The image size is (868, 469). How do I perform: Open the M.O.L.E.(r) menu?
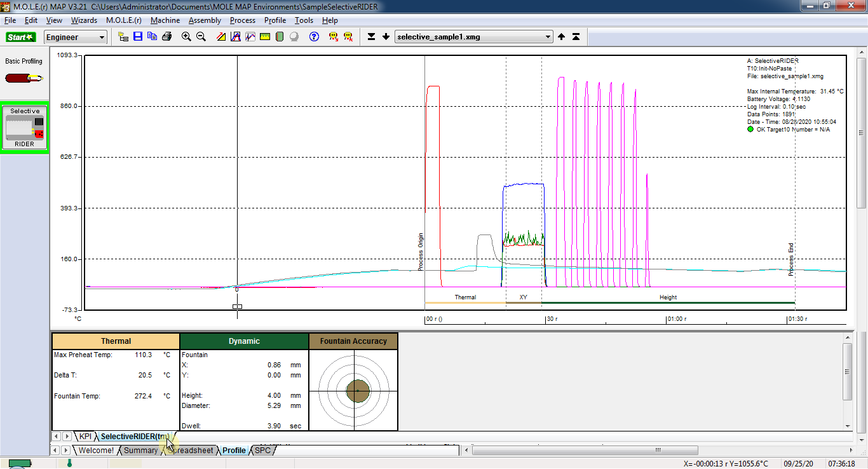coord(125,20)
